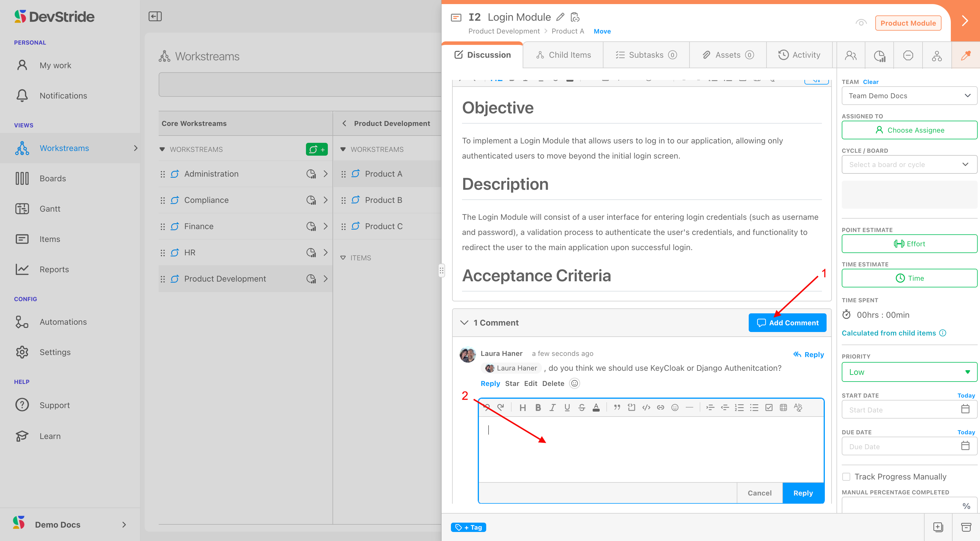Image resolution: width=980 pixels, height=541 pixels.
Task: Click the emoji reaction icon under comment
Action: tap(575, 383)
